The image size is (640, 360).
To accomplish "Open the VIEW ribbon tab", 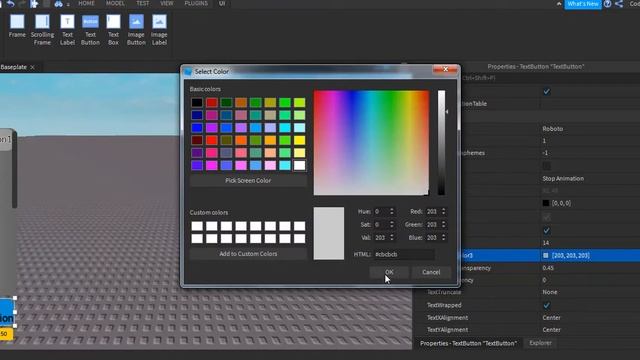I will [x=167, y=3].
